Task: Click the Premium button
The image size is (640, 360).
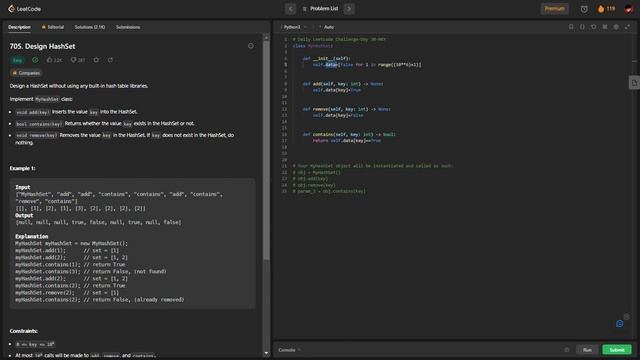Action: tap(554, 9)
